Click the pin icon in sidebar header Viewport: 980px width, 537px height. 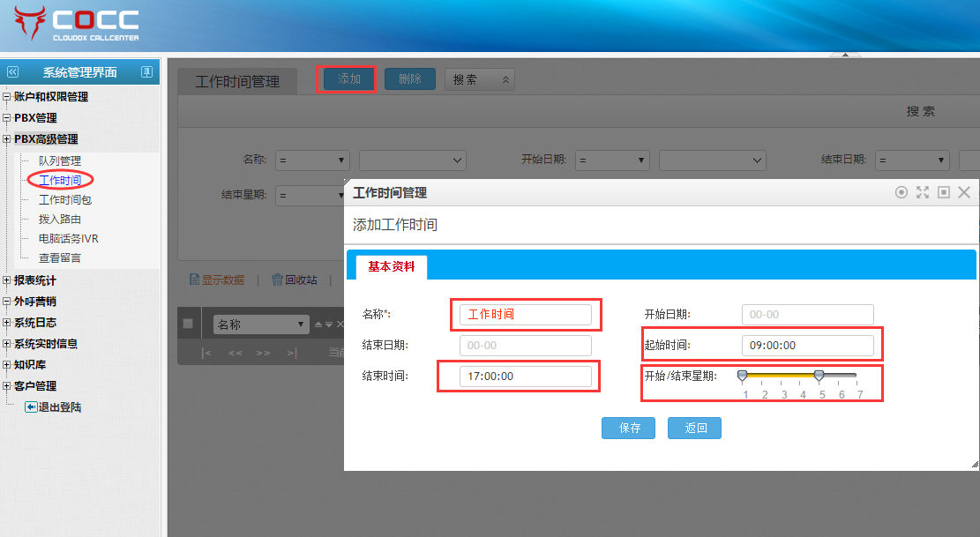click(147, 72)
